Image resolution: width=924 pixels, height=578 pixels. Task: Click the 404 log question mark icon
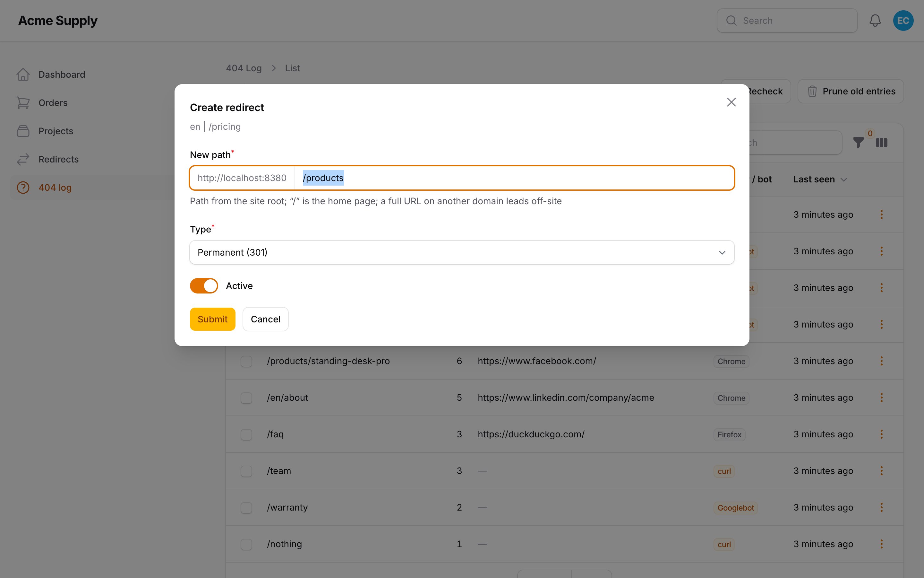click(x=23, y=188)
